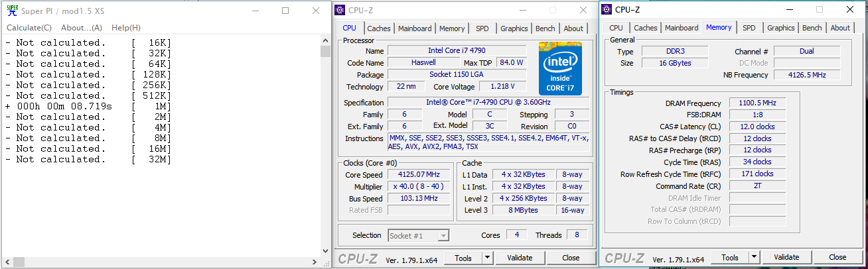Click the Haswell Code Name value
Image resolution: width=868 pixels, height=269 pixels.
423,62
